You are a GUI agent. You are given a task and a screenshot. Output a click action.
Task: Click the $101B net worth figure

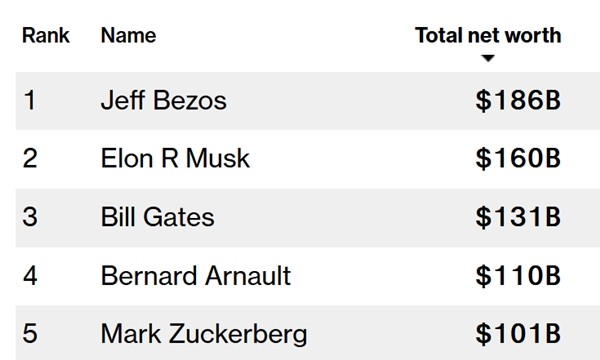(518, 334)
